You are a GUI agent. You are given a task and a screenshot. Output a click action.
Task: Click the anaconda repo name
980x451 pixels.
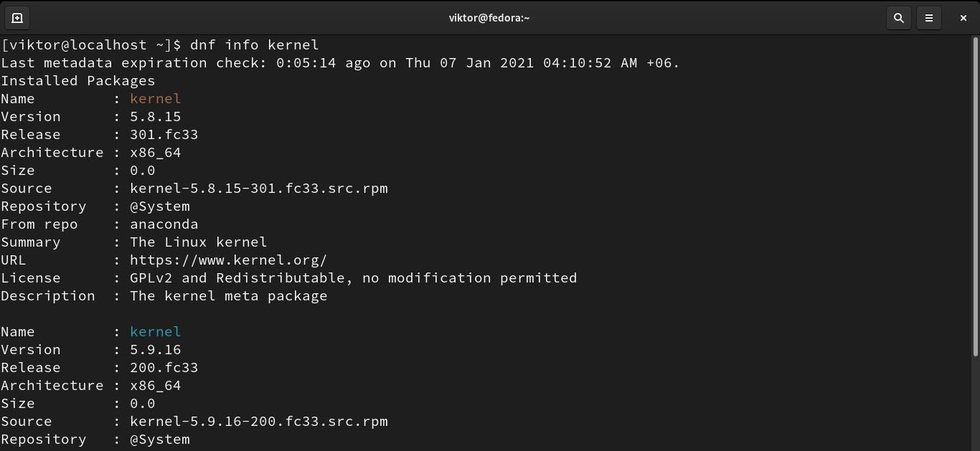click(164, 224)
